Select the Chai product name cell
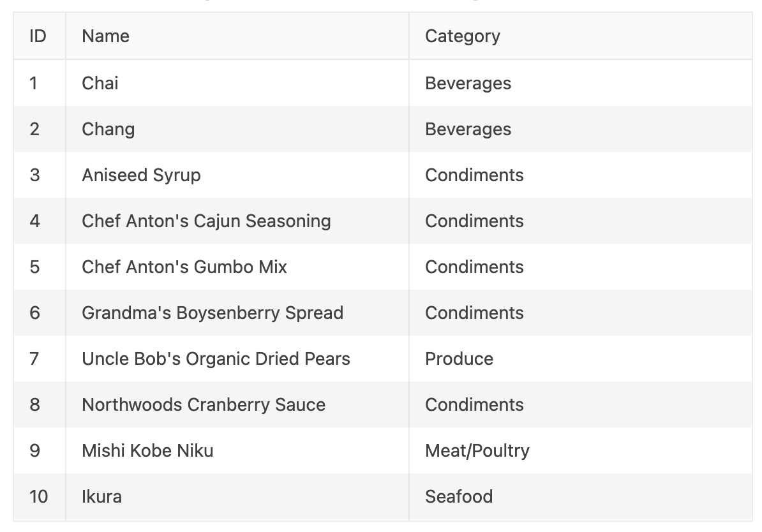Screen dimensions: 762x532 [100, 83]
